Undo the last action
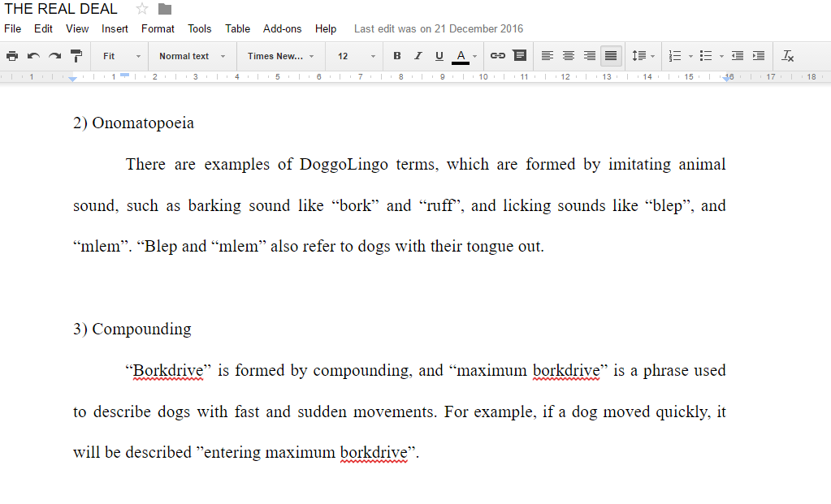 (x=33, y=56)
